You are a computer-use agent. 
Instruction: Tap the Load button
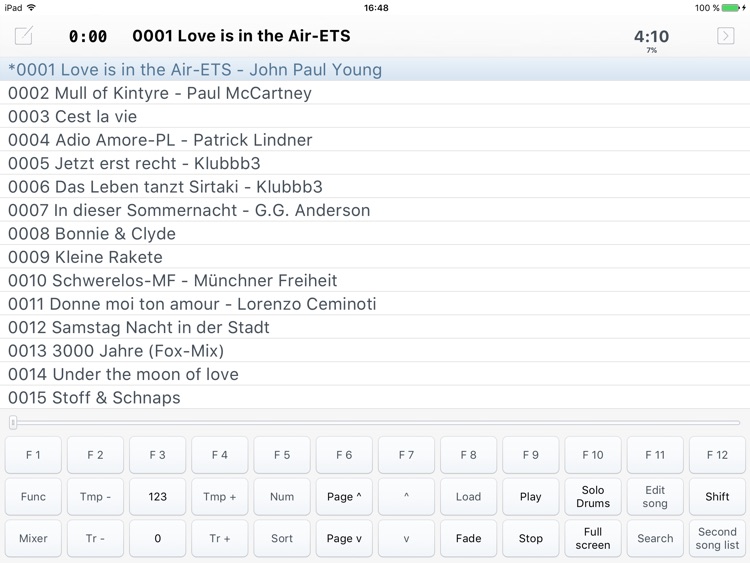[468, 497]
